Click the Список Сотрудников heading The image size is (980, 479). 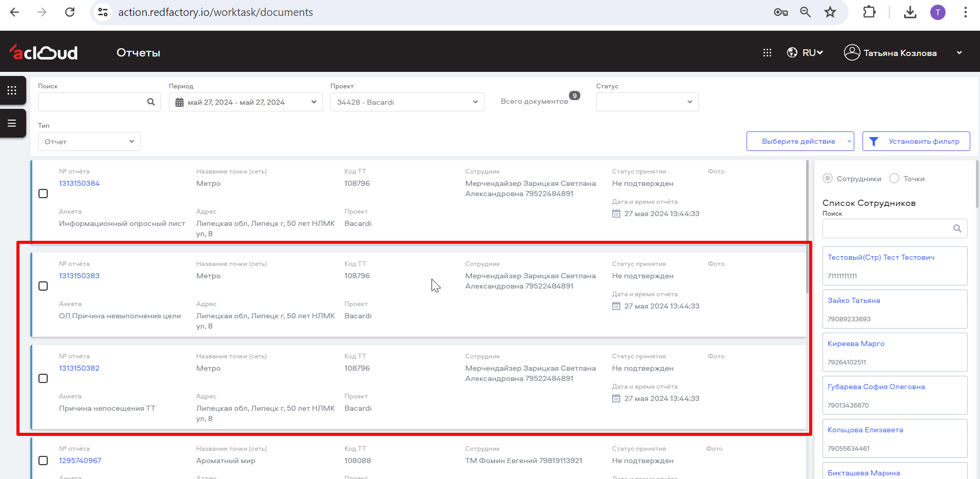pyautogui.click(x=869, y=203)
